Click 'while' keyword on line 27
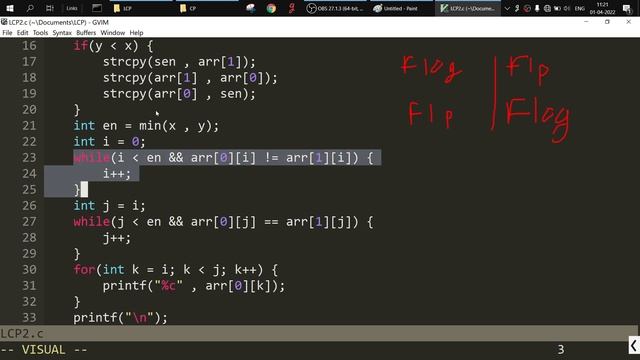The image size is (640, 360). (x=92, y=222)
